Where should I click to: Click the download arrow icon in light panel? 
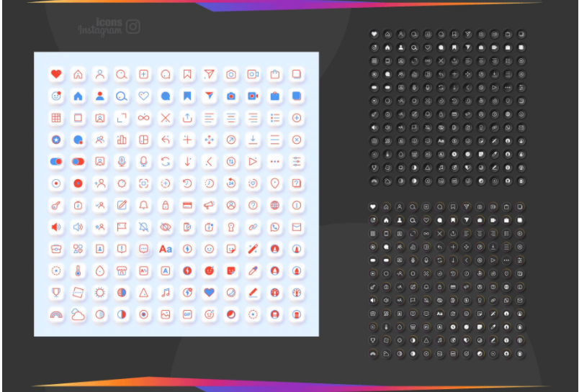[x=253, y=140]
